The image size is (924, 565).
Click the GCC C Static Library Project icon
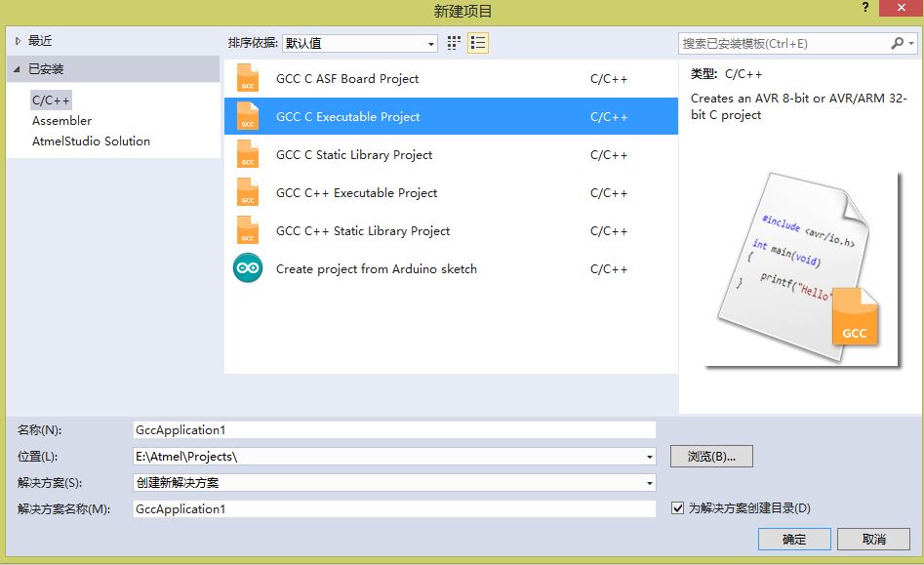(248, 154)
